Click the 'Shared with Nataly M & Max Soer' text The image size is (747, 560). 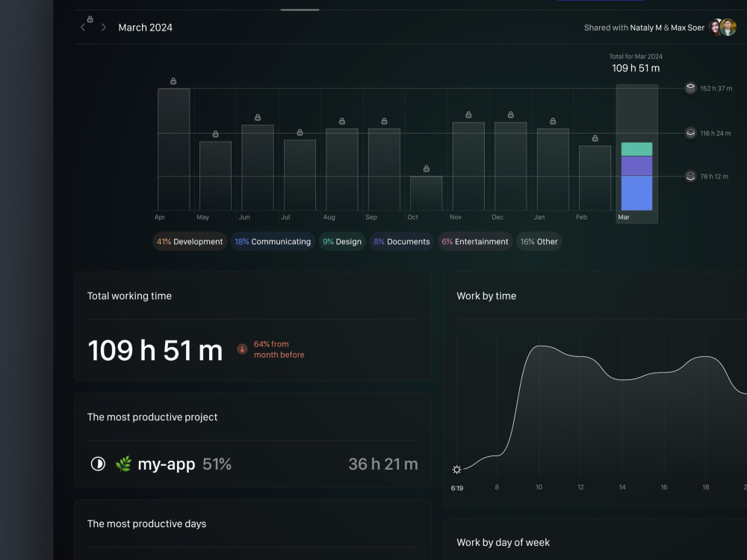pos(644,28)
